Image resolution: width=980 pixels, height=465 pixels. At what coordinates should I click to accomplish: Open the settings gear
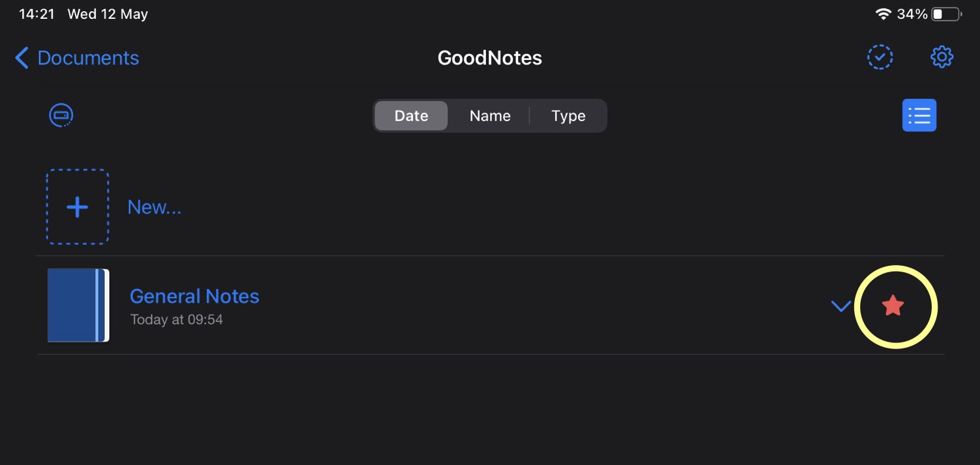pos(942,57)
